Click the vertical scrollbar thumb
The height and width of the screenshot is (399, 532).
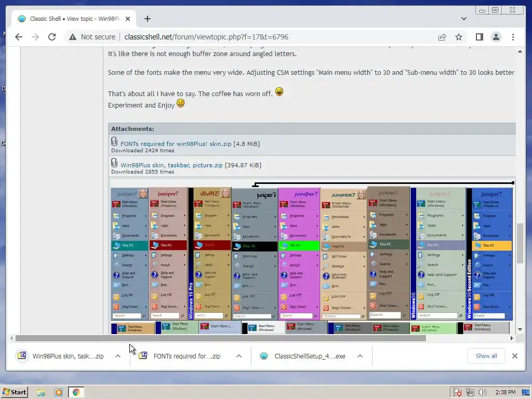pos(520,243)
